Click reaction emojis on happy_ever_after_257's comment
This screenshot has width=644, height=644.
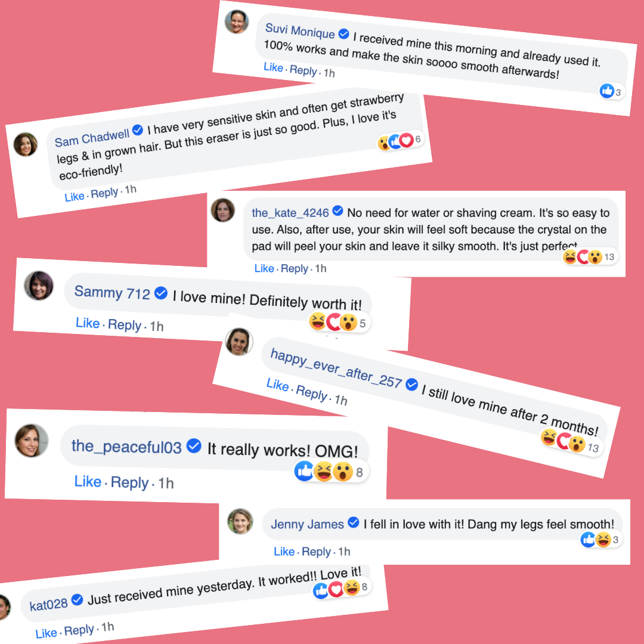pos(562,441)
